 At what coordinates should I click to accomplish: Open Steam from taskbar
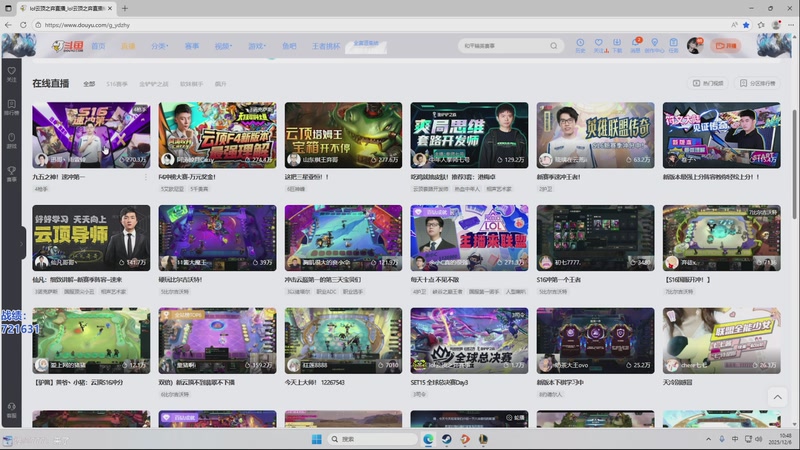[x=446, y=439]
